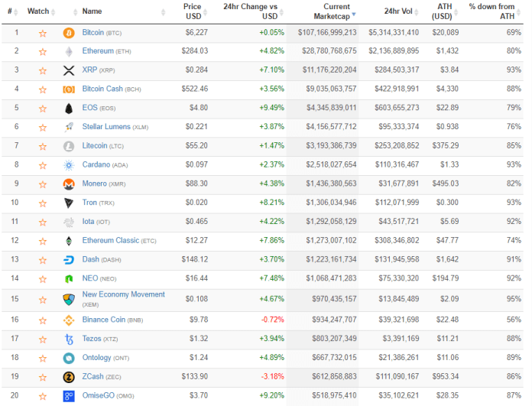Click the $2,136,889,895 volume value
This screenshot has height=406, width=532.
tap(394, 51)
